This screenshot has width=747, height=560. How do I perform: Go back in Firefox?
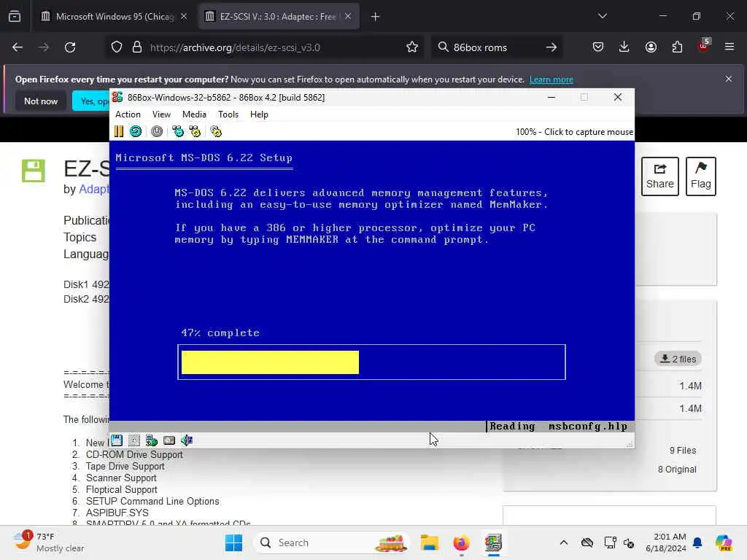click(x=18, y=47)
